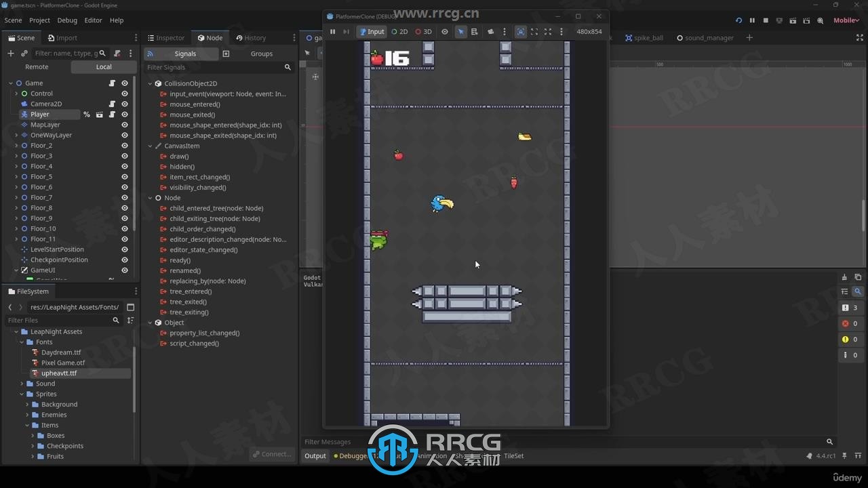Click the Copy Selection icon in Output panel
Screen dimensions: 868x488
point(858,277)
